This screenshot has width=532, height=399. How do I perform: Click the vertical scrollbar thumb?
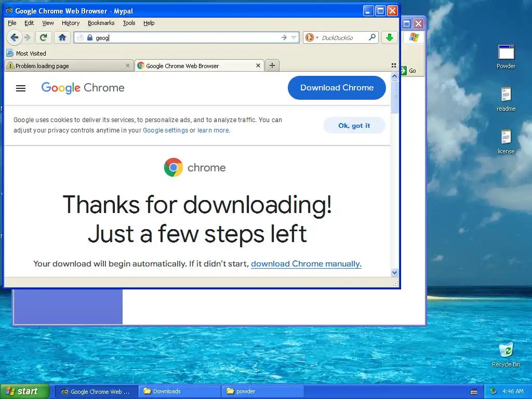tap(394, 97)
